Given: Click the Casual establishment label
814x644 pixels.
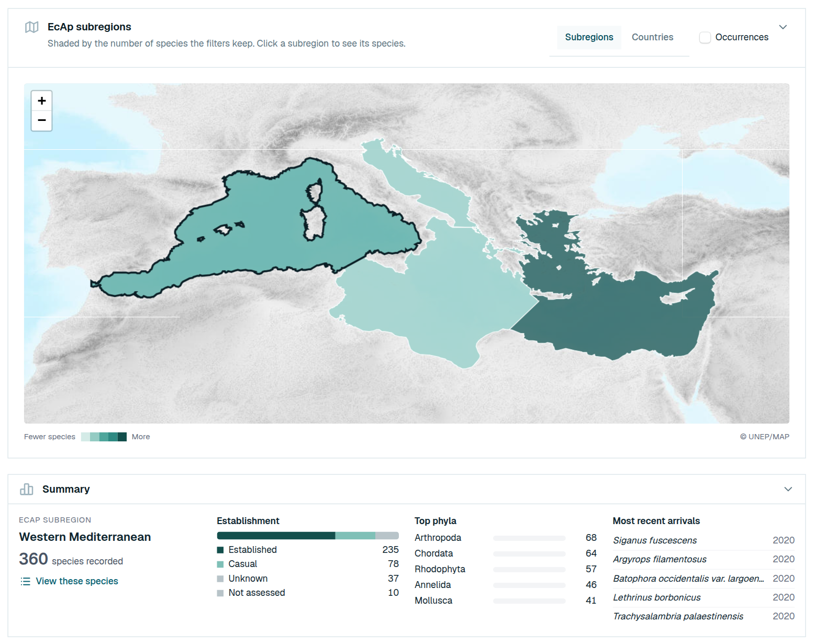Looking at the screenshot, I should 242,564.
